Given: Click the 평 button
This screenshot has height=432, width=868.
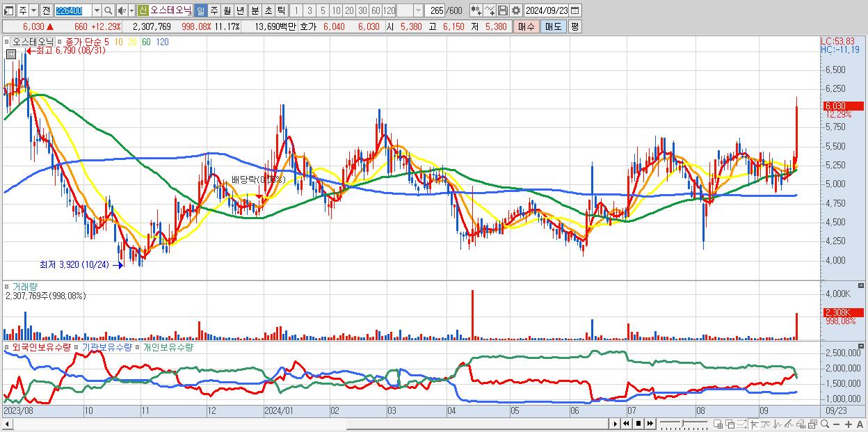Looking at the screenshot, I should click(x=574, y=26).
